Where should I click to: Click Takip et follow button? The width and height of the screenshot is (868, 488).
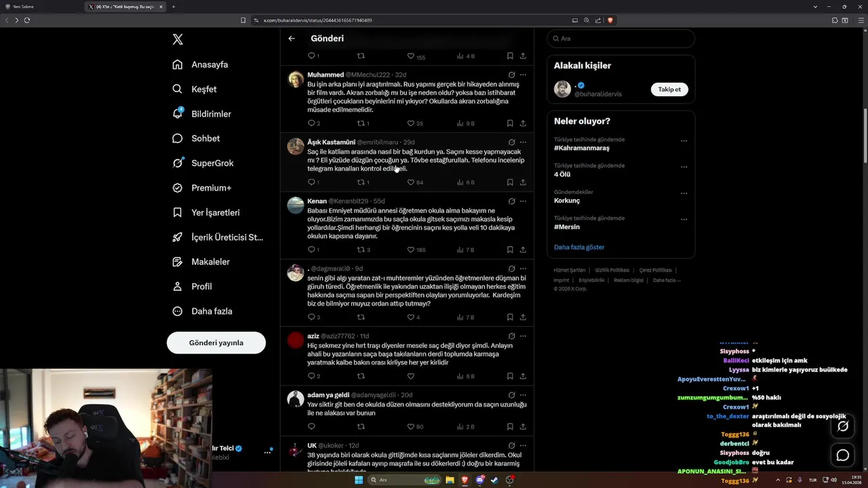[669, 89]
